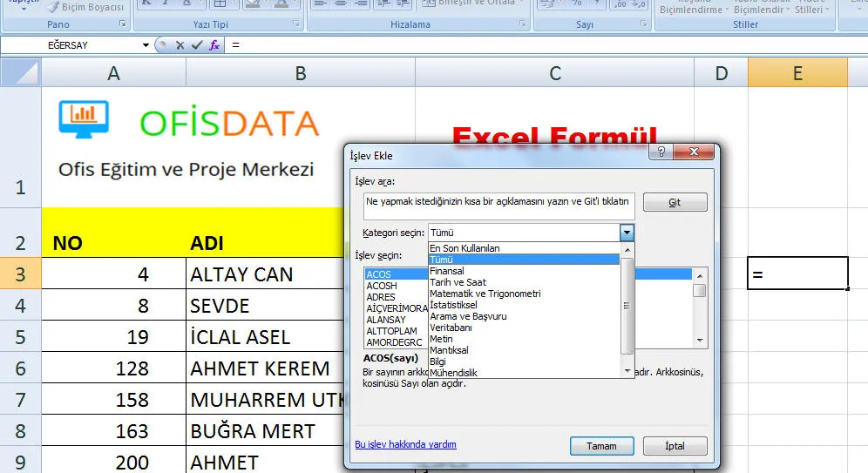
Task: Open the Pano group dialog launcher
Action: 122,24
